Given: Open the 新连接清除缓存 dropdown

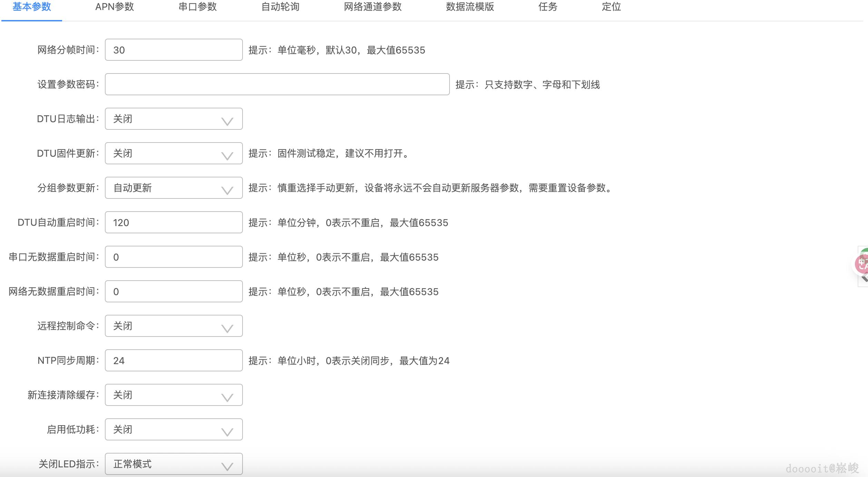Looking at the screenshot, I should [x=173, y=395].
